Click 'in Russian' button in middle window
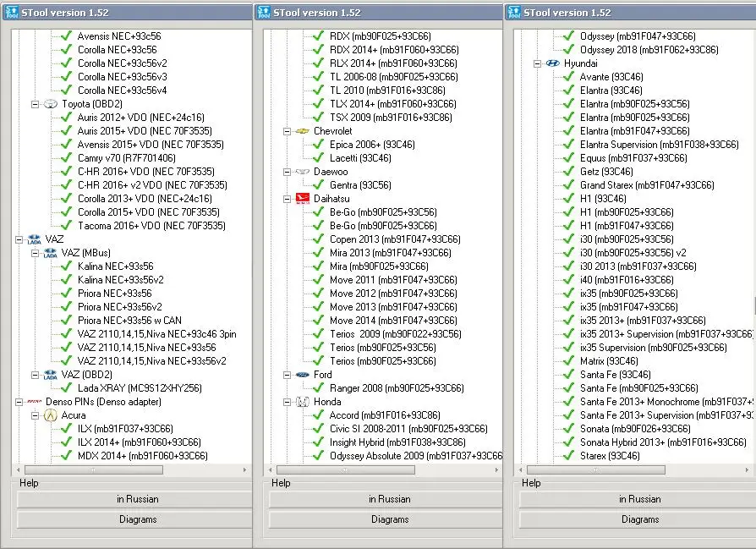This screenshot has height=549, width=756. [386, 499]
